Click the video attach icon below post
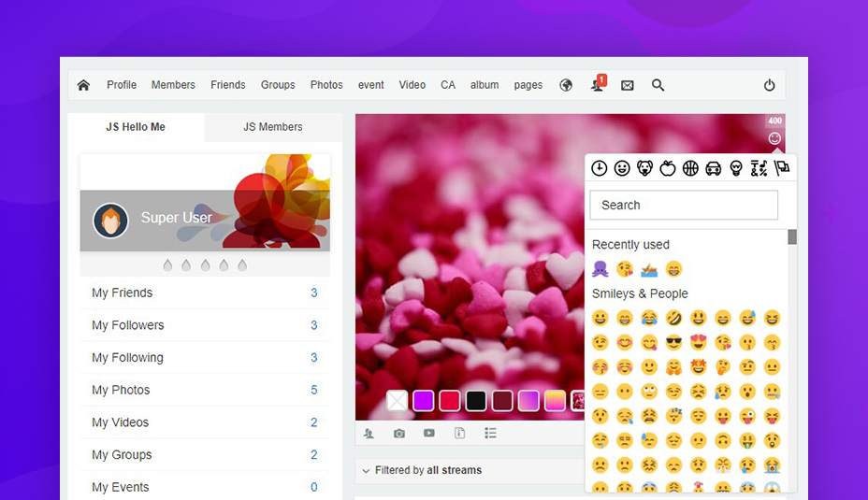 (429, 433)
